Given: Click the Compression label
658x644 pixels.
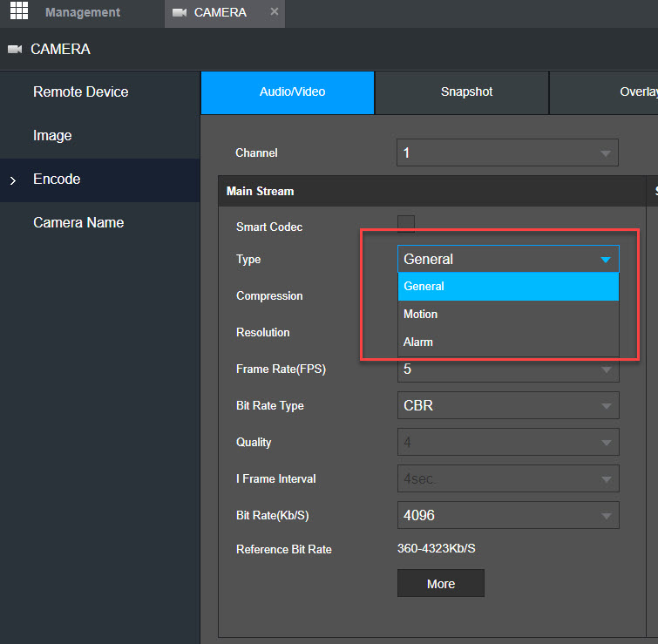Looking at the screenshot, I should [269, 295].
